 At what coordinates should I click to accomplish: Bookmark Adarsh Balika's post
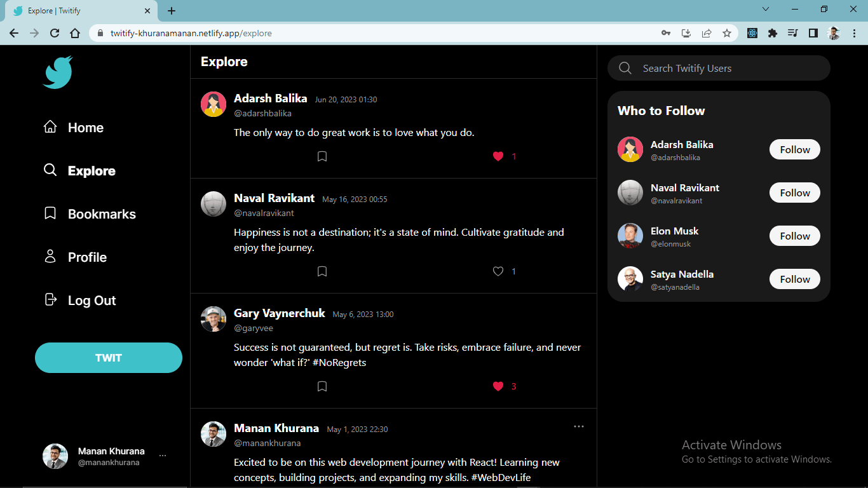click(322, 156)
